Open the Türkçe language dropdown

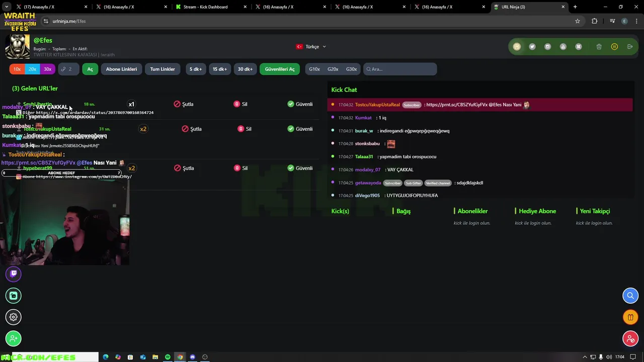pyautogui.click(x=311, y=47)
